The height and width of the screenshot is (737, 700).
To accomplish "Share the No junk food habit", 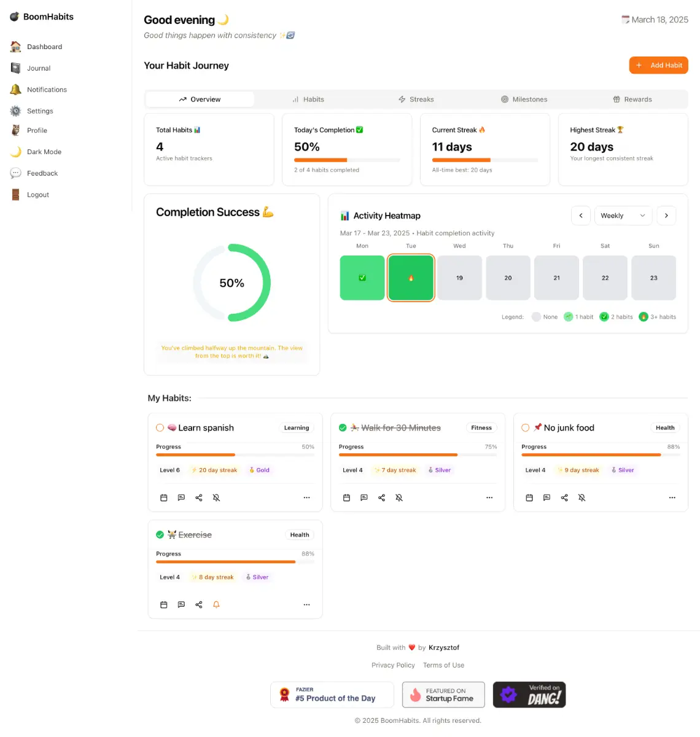I will point(564,497).
